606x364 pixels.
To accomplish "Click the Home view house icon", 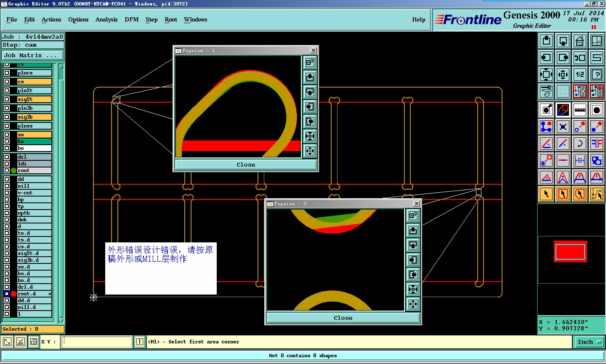I will (580, 41).
